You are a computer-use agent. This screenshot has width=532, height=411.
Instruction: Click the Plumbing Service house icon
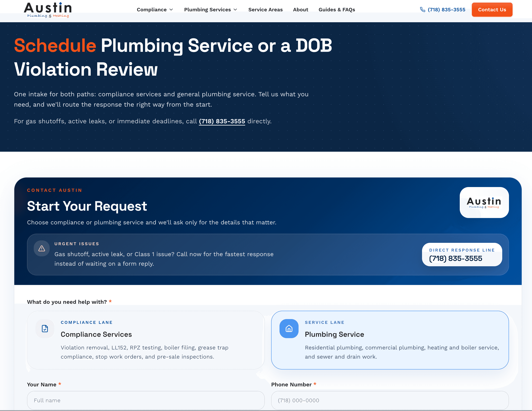click(x=289, y=328)
